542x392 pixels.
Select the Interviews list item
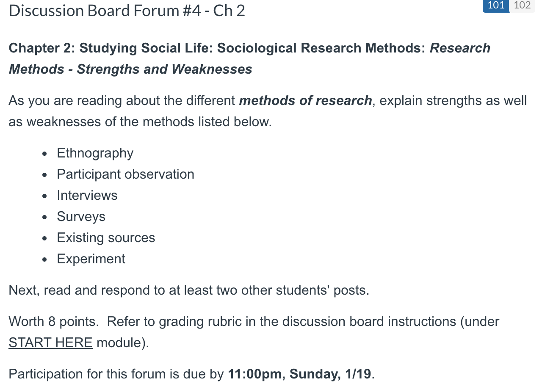87,195
